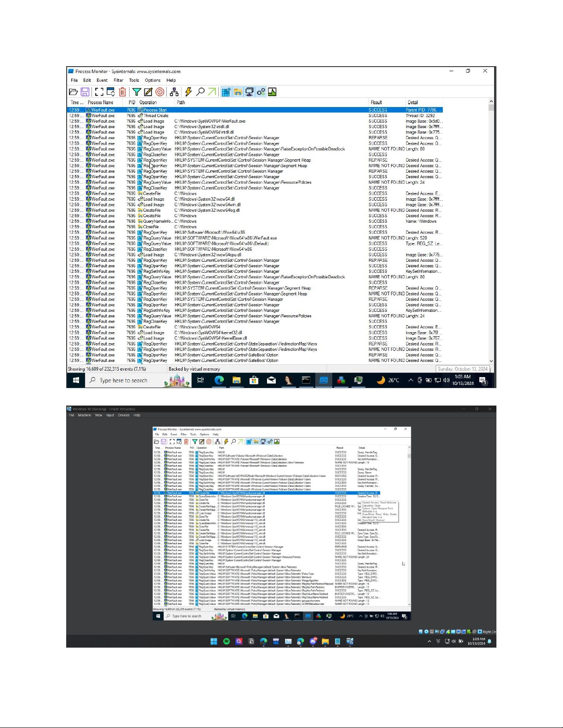Toggle registry activity in the upper Process Monitor toolbar
The height and width of the screenshot is (728, 563).
[226, 92]
